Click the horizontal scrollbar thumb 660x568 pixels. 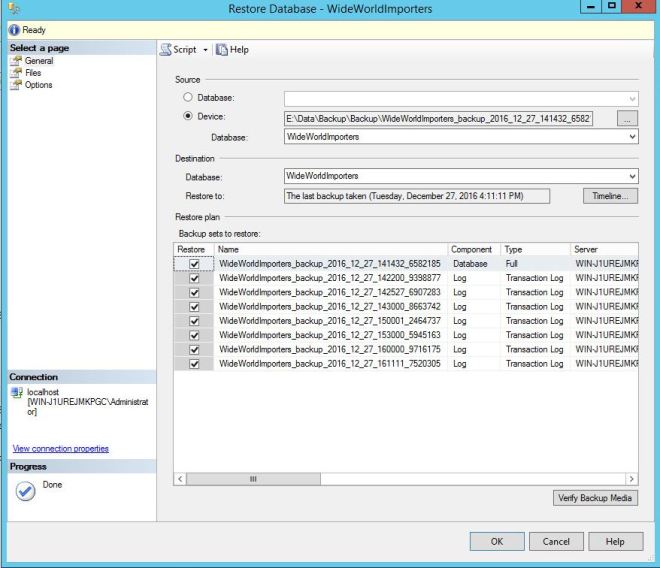pos(253,479)
